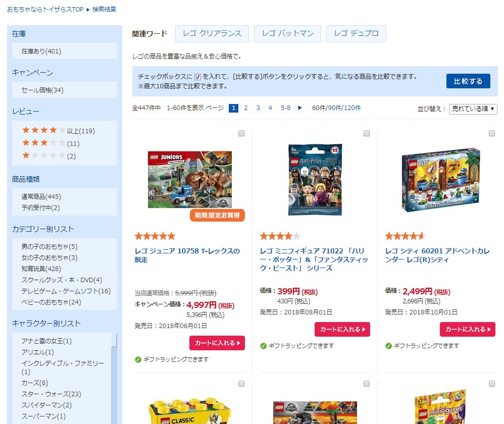
Task: Select the レゴ バットマン related keyword tab
Action: point(288,34)
